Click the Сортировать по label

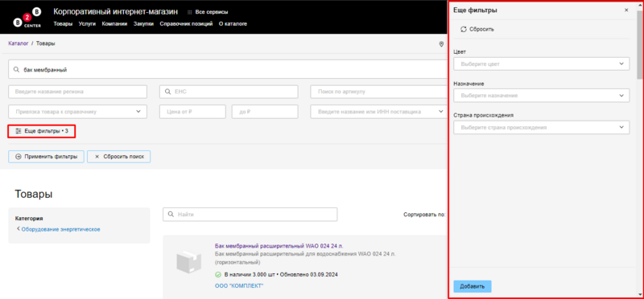pos(425,214)
